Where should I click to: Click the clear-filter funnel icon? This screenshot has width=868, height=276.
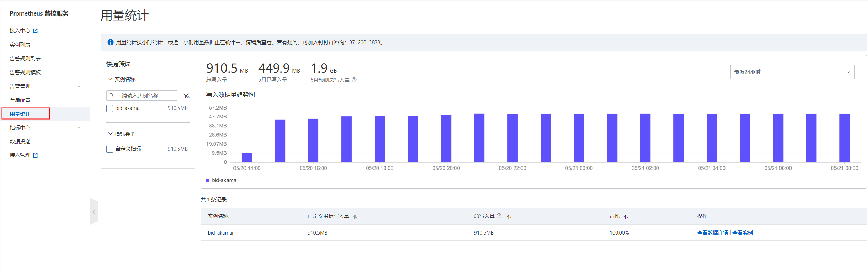click(x=186, y=95)
